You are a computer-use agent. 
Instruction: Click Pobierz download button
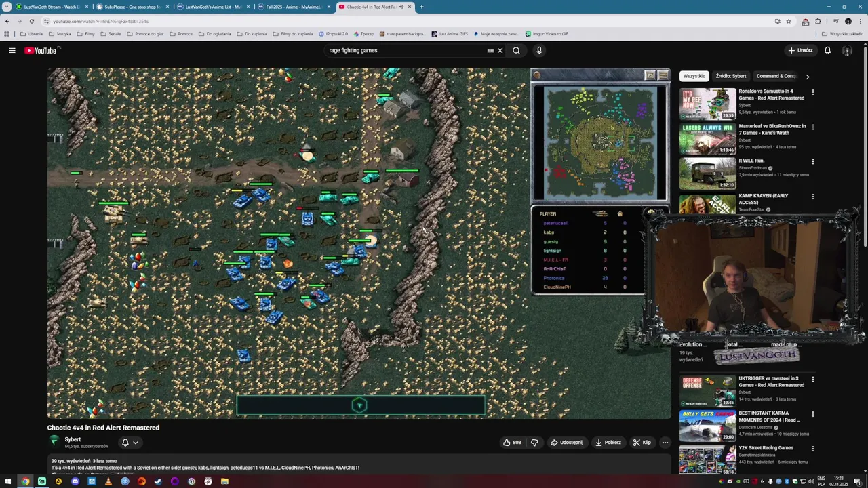(608, 443)
